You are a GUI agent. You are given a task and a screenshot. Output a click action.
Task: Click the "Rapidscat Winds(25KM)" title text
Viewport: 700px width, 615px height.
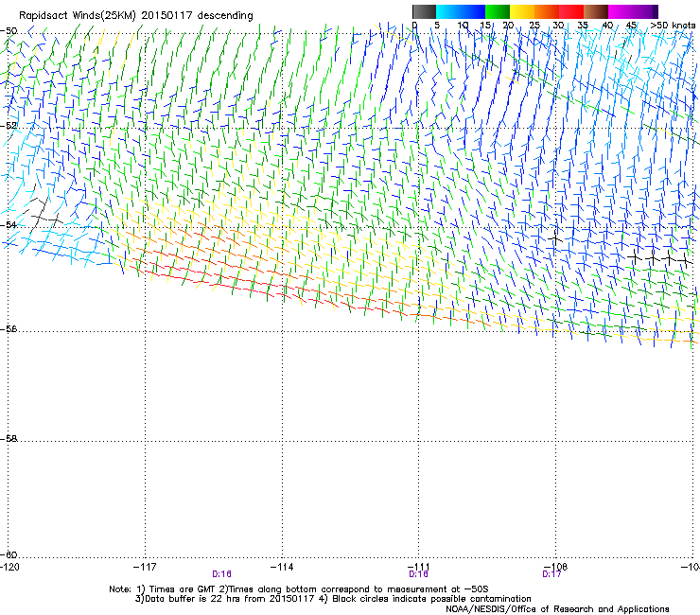click(x=78, y=16)
